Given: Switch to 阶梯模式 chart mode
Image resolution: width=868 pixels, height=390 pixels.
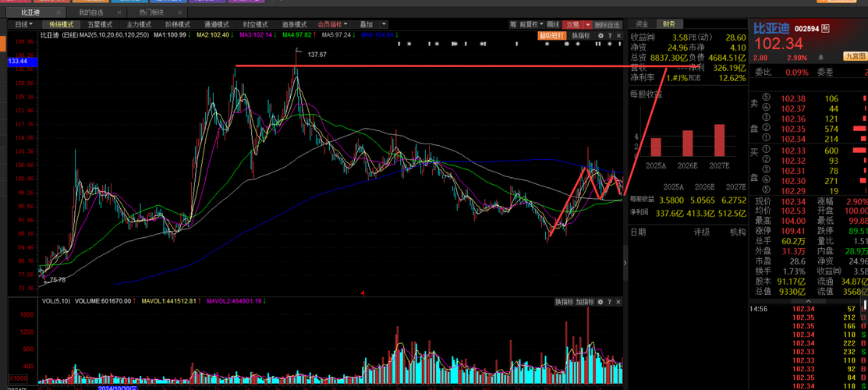Looking at the screenshot, I should (x=178, y=24).
